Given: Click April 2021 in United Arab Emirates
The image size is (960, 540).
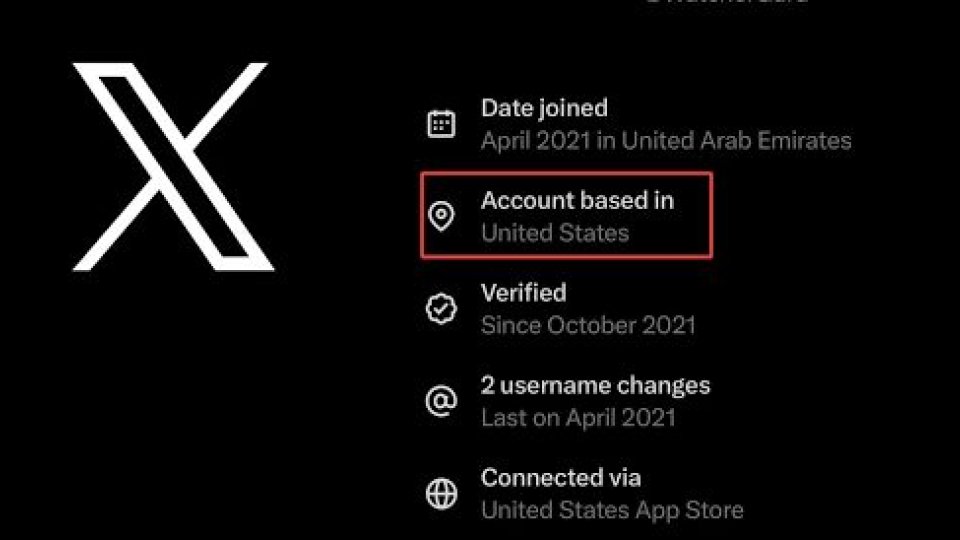Looking at the screenshot, I should click(x=666, y=141).
